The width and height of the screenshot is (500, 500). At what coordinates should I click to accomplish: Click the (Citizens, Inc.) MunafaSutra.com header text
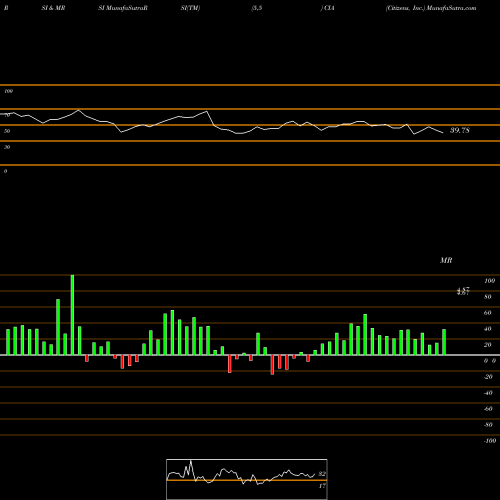click(431, 8)
